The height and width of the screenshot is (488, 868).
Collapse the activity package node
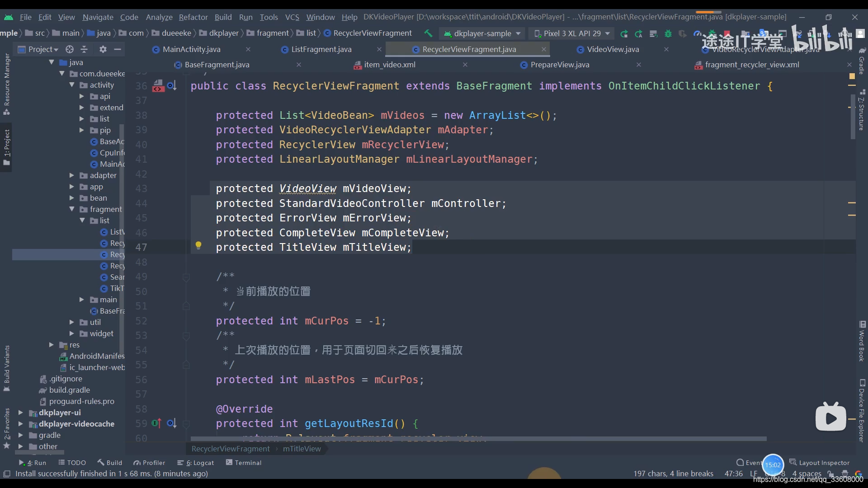pyautogui.click(x=72, y=85)
